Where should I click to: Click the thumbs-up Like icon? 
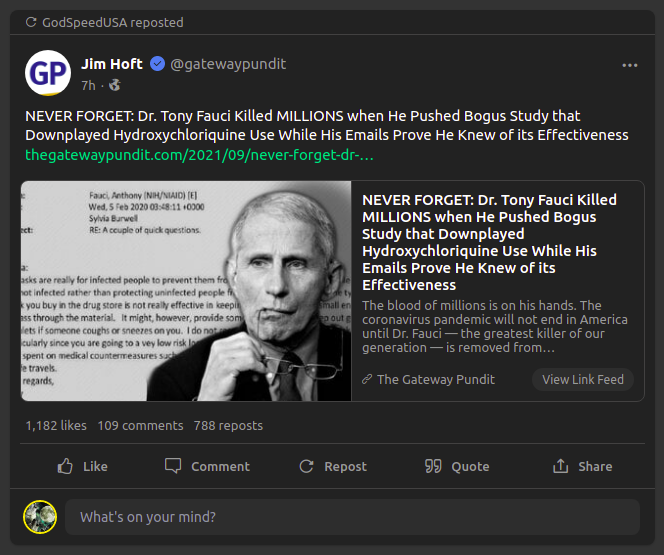click(x=65, y=466)
